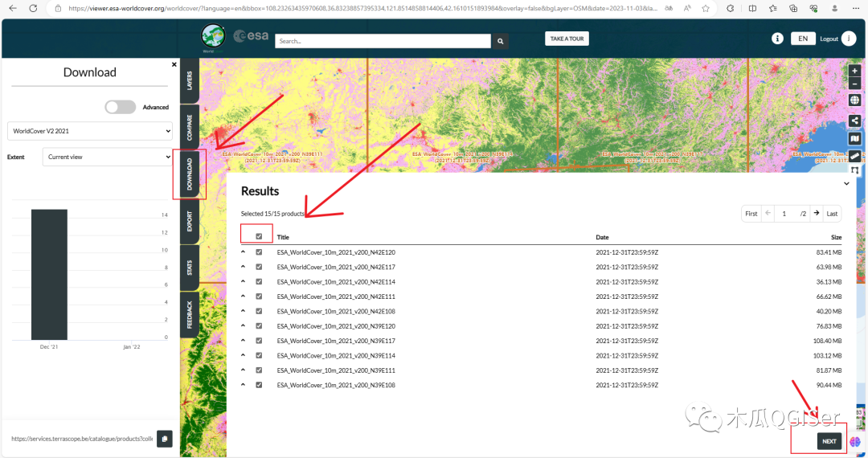Click the folded map background icon
The width and height of the screenshot is (868, 458).
(854, 138)
